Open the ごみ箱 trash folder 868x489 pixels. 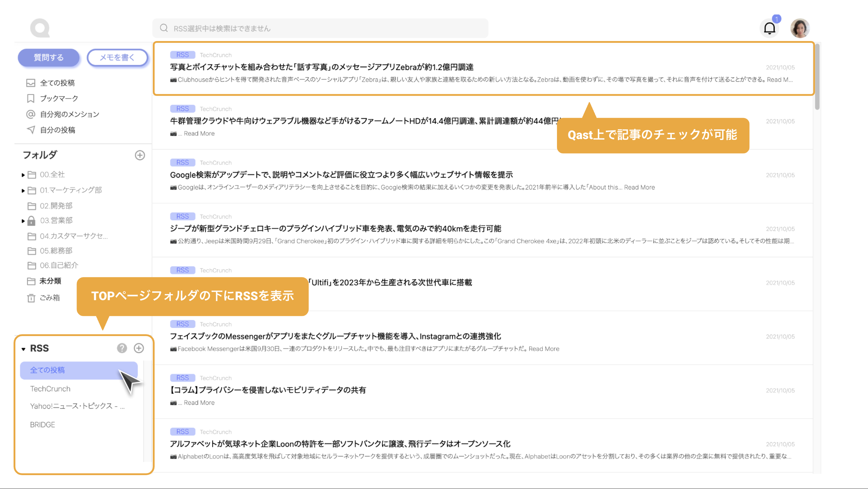(x=49, y=297)
